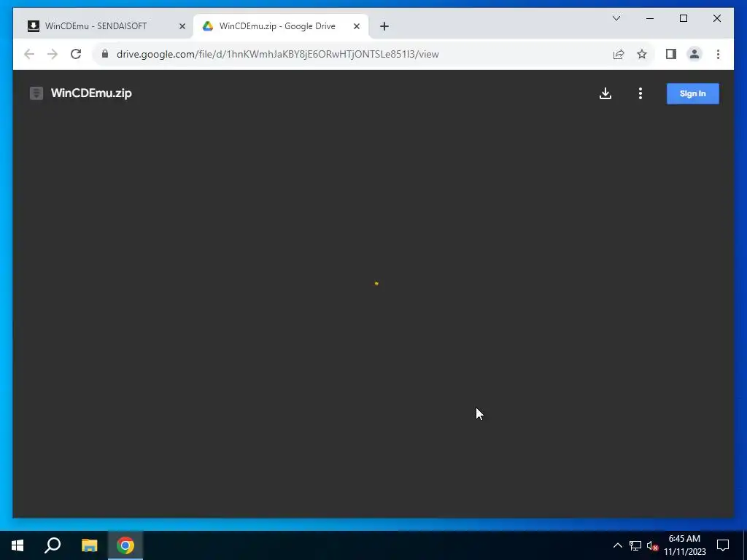Click the drive.google.com address bar
The width and height of the screenshot is (747, 560).
click(x=352, y=54)
